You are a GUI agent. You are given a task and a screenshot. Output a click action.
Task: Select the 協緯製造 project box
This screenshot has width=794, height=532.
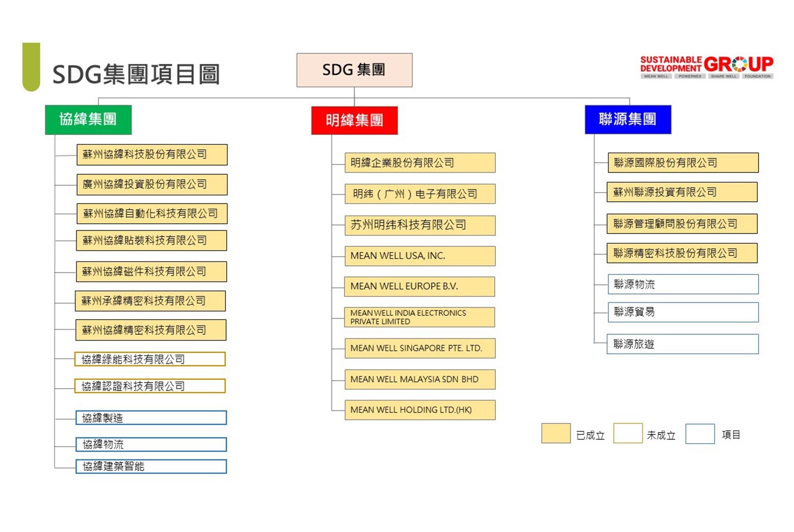pos(151,417)
